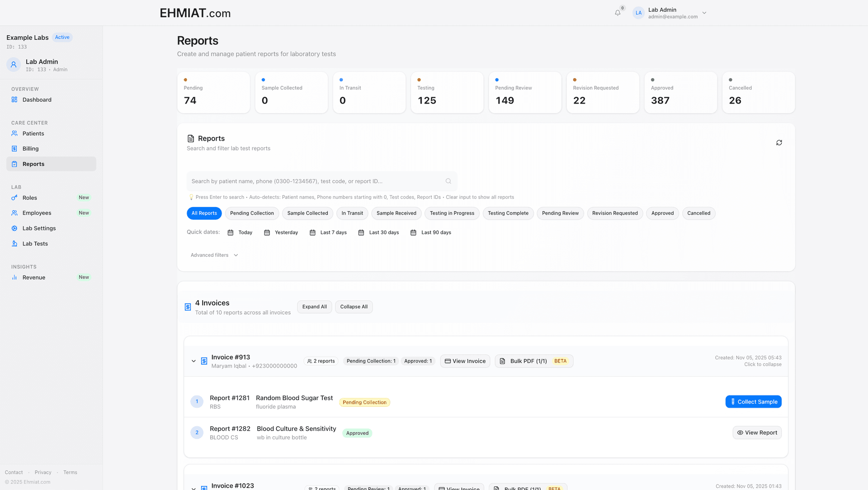Image resolution: width=868 pixels, height=490 pixels.
Task: Click the Yesterday calendar icon
Action: [267, 233]
